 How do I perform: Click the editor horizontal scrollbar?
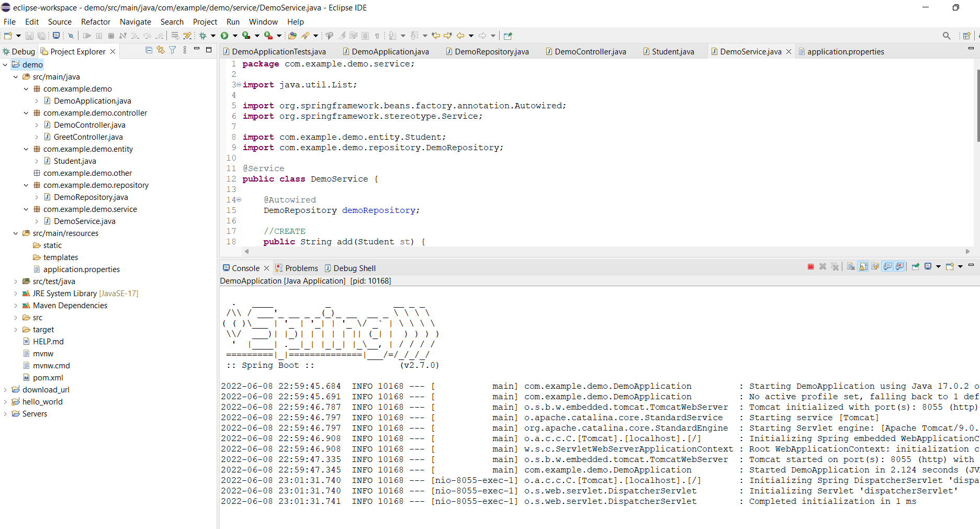click(607, 252)
